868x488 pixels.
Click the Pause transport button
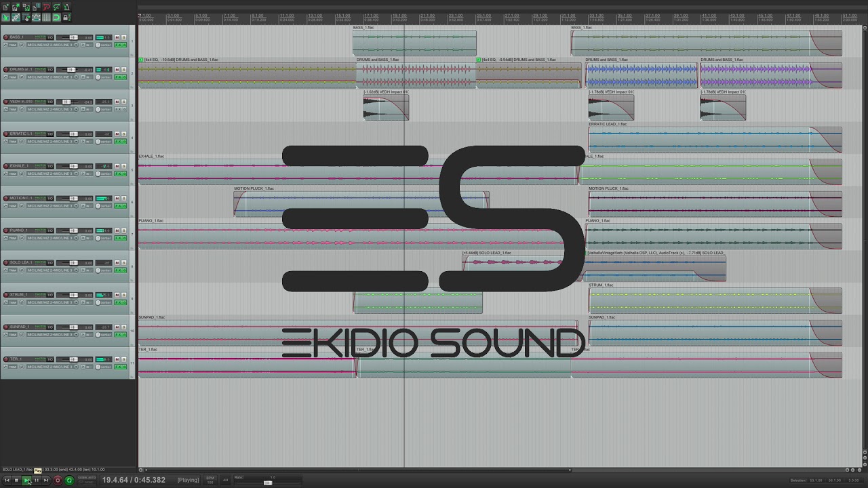tap(37, 481)
